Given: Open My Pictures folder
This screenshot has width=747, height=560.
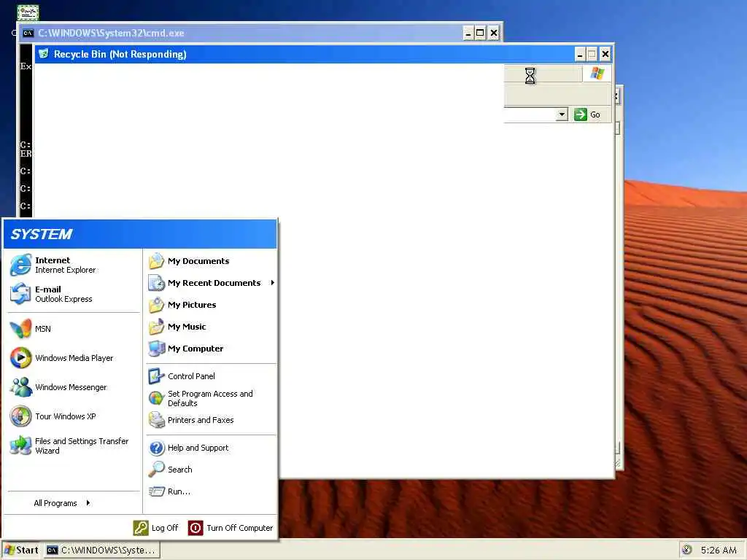Looking at the screenshot, I should coord(211,305).
